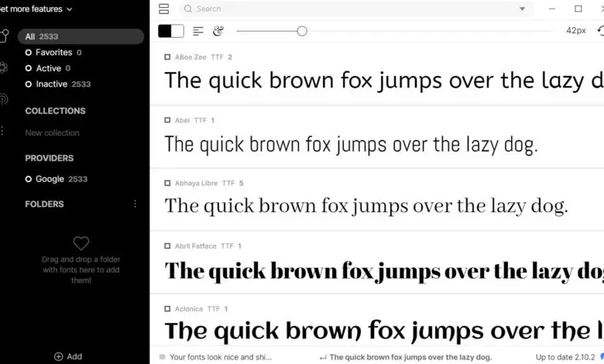604x364 pixels.
Task: Activate the Abel font checkbox
Action: coord(167,120)
